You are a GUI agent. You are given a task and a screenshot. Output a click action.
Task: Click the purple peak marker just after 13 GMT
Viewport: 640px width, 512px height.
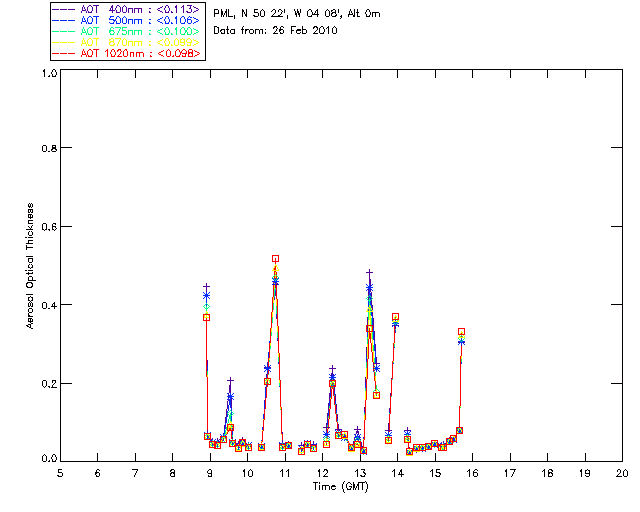pyautogui.click(x=369, y=272)
